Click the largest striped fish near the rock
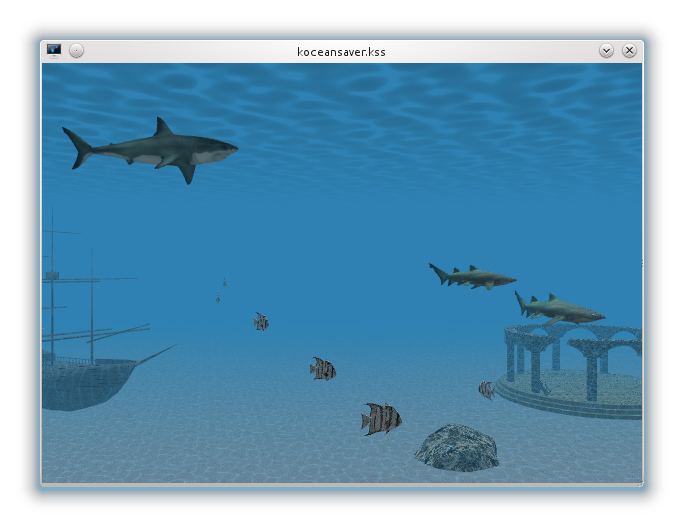684x527 pixels. point(381,419)
